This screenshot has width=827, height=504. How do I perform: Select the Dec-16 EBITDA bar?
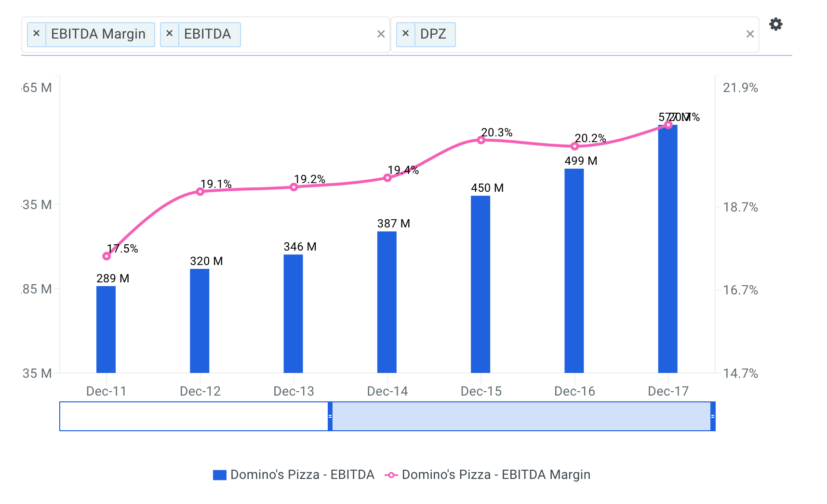574,271
